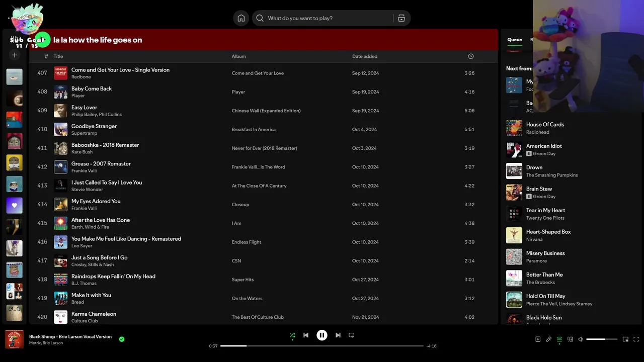The height and width of the screenshot is (362, 644).
Task: Open 'Chinese Wall (Expanded Edition)' album link
Action: (x=266, y=111)
